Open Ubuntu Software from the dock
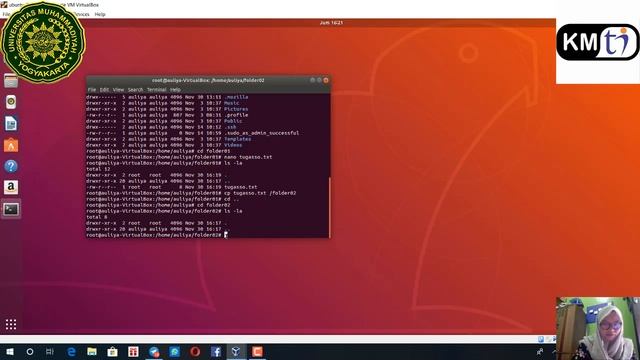 click(x=11, y=145)
